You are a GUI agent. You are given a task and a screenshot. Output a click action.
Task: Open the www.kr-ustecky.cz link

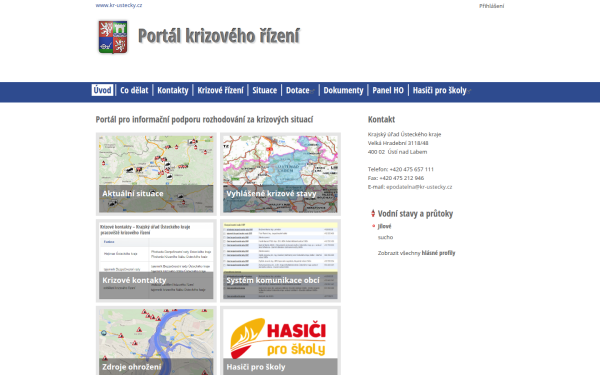click(x=119, y=5)
